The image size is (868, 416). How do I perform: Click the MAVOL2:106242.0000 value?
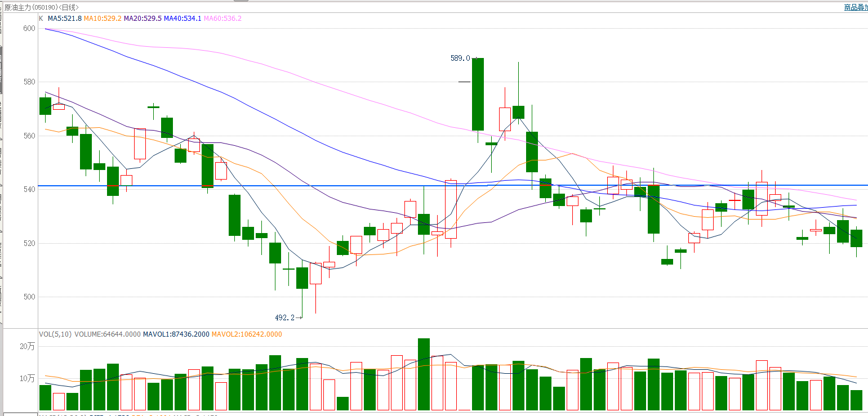pos(247,334)
